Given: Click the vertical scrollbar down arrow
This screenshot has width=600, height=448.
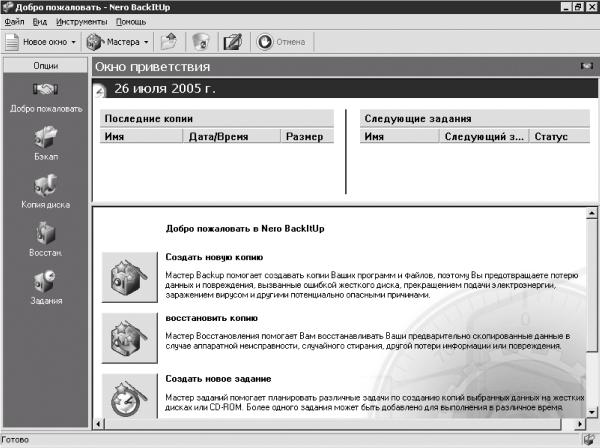Looking at the screenshot, I should click(592, 412).
